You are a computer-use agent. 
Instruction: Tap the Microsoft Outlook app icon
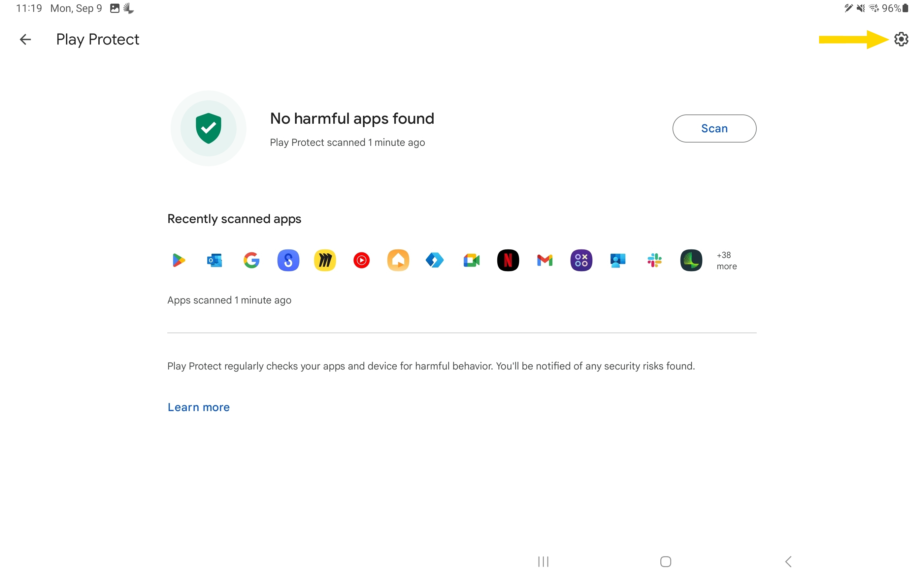pyautogui.click(x=214, y=260)
